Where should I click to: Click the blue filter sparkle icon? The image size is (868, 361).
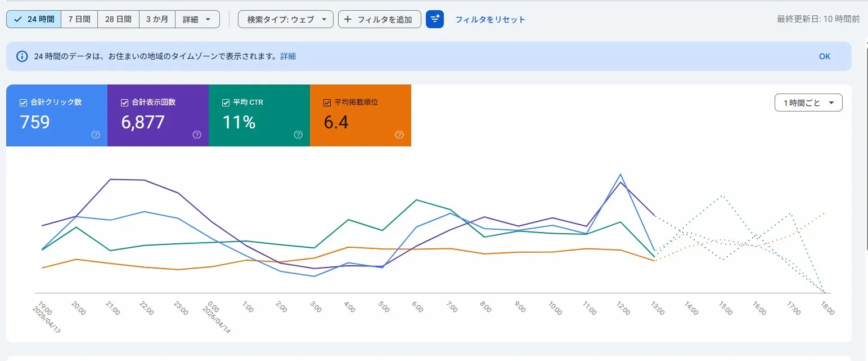pos(435,19)
